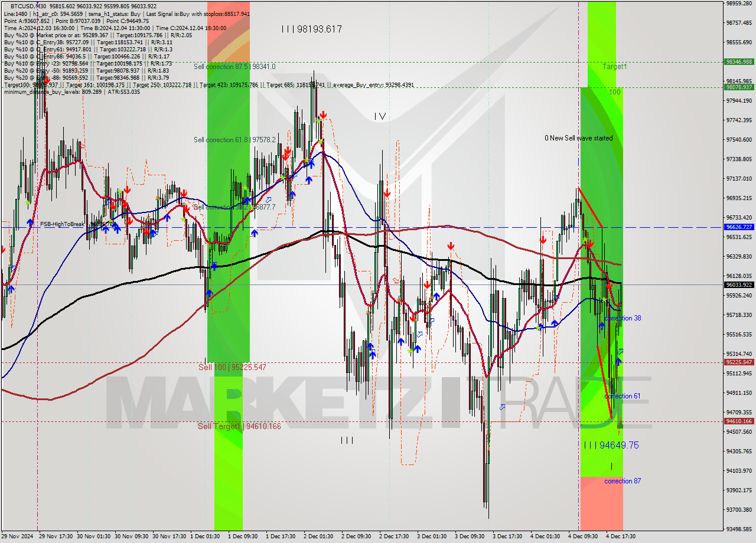Click the 'Time A:2024.12.03 16:30:00' text

pyautogui.click(x=39, y=28)
